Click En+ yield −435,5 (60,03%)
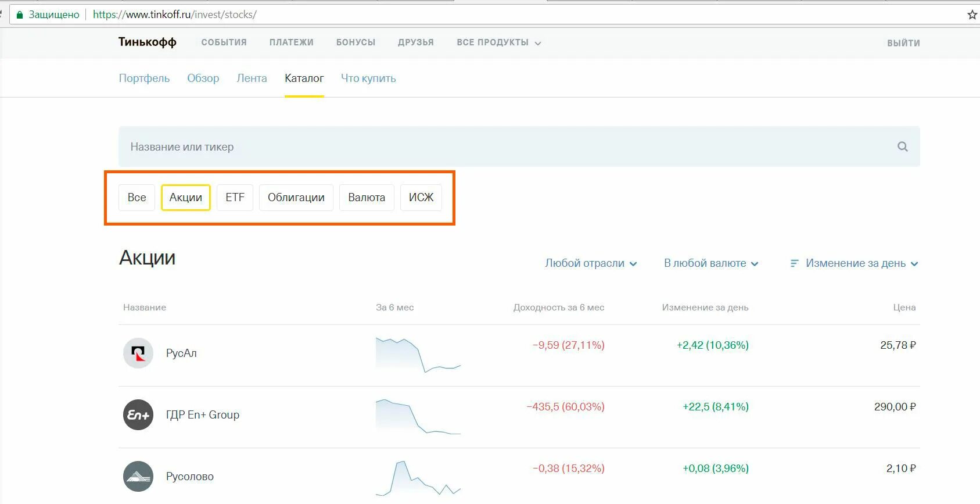Image resolution: width=980 pixels, height=504 pixels. click(x=565, y=407)
